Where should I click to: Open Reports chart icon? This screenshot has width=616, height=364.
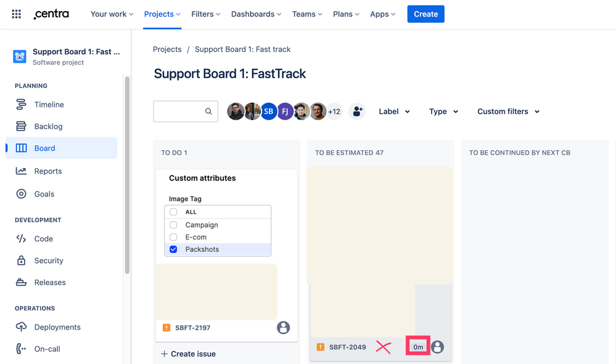click(x=21, y=171)
